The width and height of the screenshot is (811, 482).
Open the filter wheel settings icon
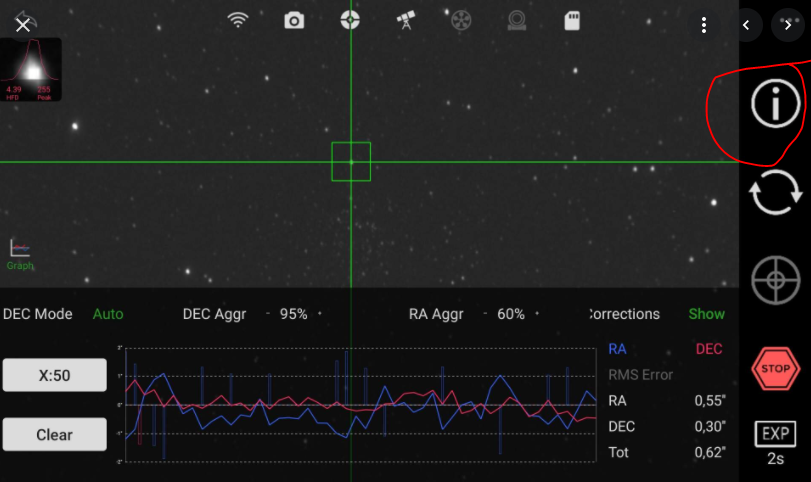coord(461,21)
